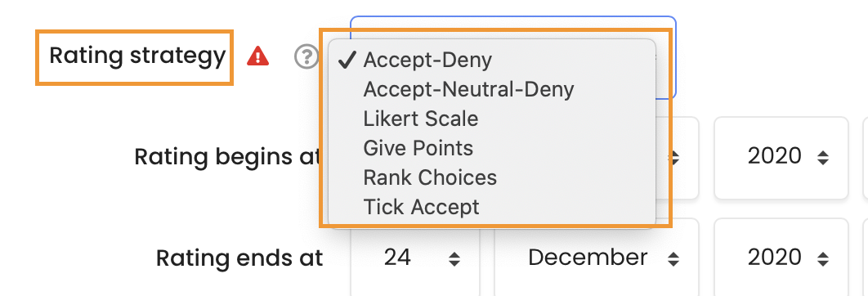
Task: Expand the Rating ends December month dropdown
Action: 596,258
